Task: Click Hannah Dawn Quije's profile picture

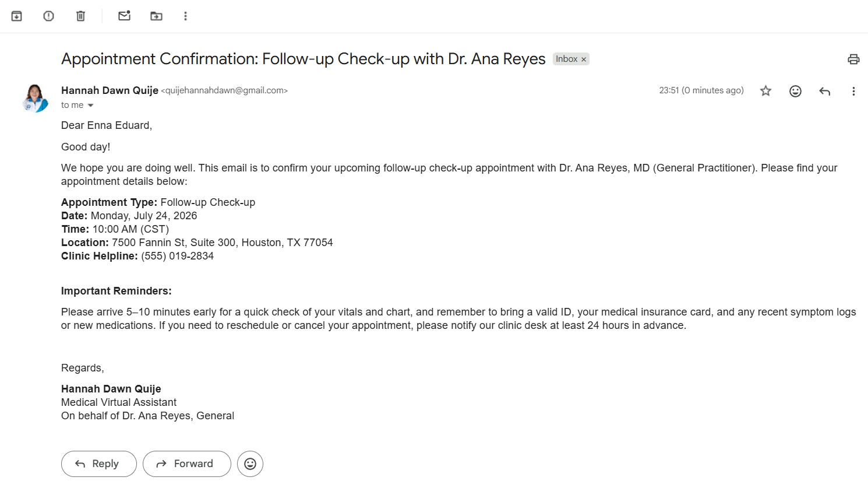Action: pyautogui.click(x=35, y=98)
